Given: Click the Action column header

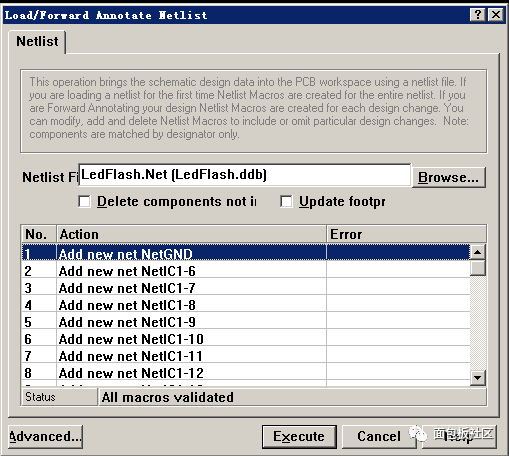Looking at the screenshot, I should pyautogui.click(x=191, y=234).
